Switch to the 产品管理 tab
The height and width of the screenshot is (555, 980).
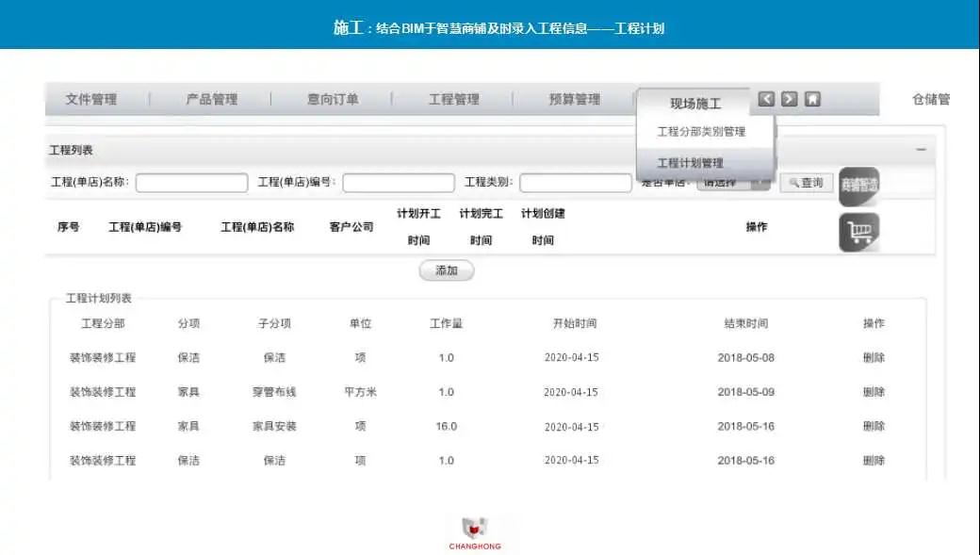tap(210, 99)
